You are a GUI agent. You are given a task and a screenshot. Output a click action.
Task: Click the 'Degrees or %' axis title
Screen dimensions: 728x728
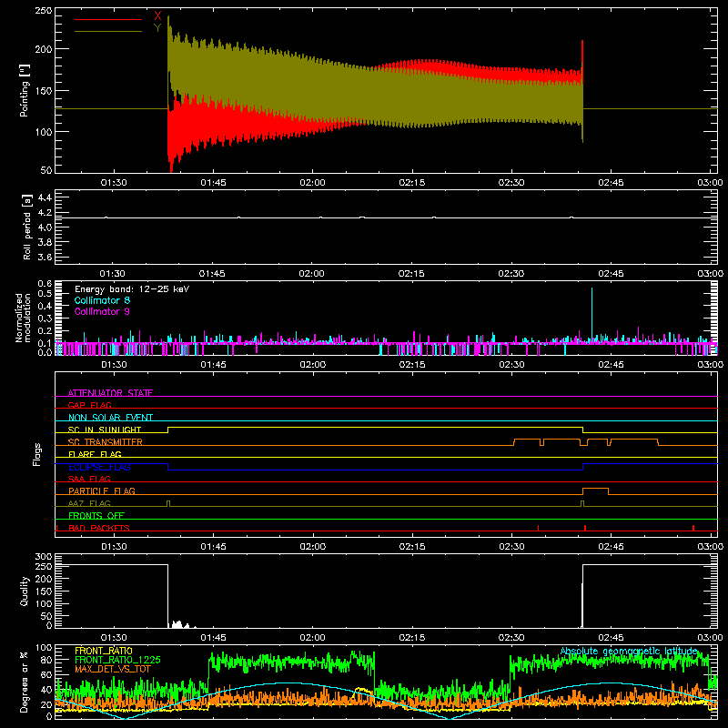point(24,682)
